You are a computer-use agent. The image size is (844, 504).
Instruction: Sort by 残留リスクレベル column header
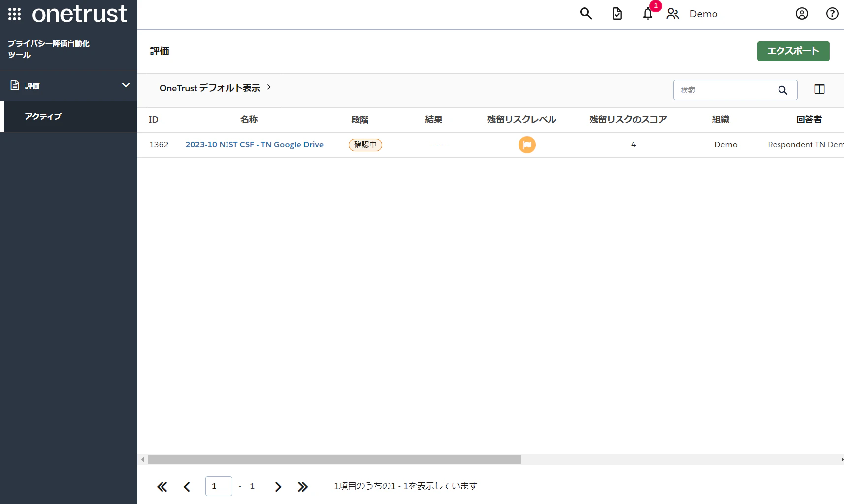tap(522, 120)
